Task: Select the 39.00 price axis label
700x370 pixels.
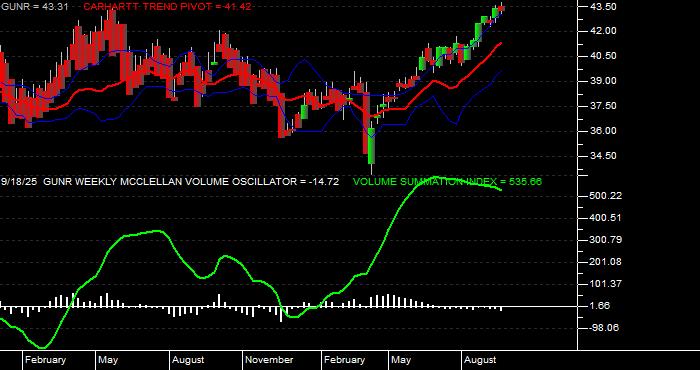Action: [603, 81]
